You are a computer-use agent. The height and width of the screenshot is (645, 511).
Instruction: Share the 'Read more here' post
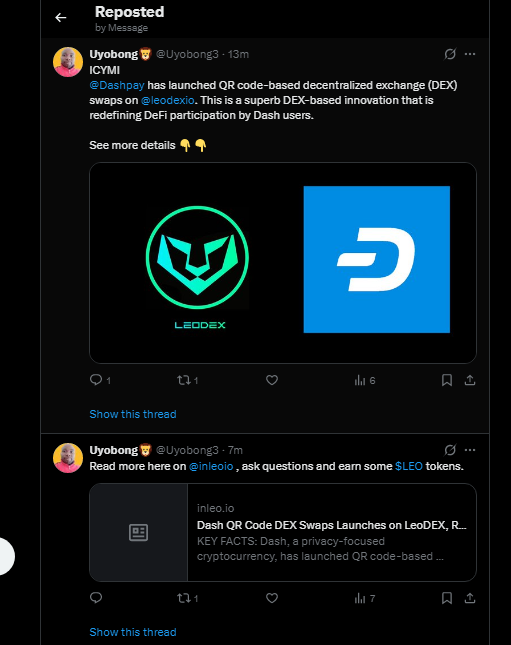470,598
